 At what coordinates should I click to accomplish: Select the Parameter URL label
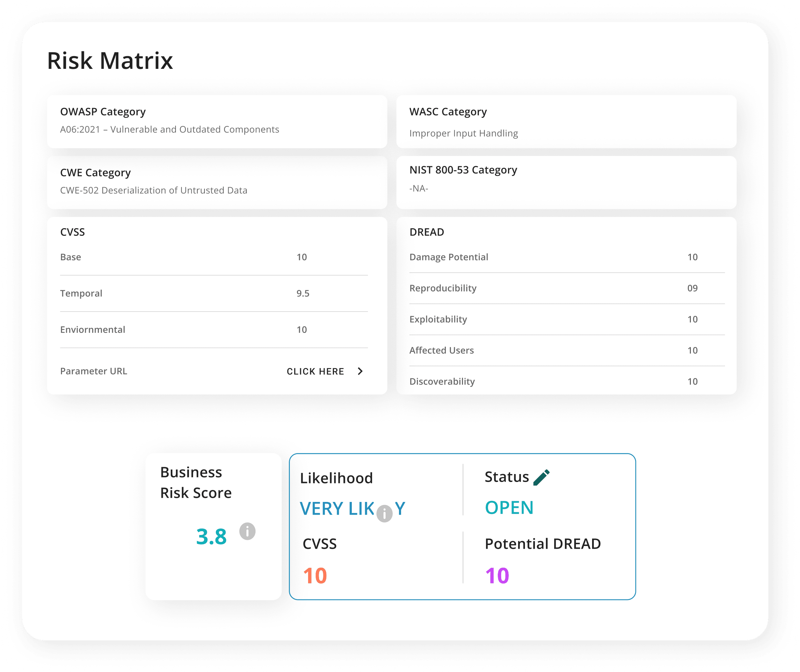[94, 371]
